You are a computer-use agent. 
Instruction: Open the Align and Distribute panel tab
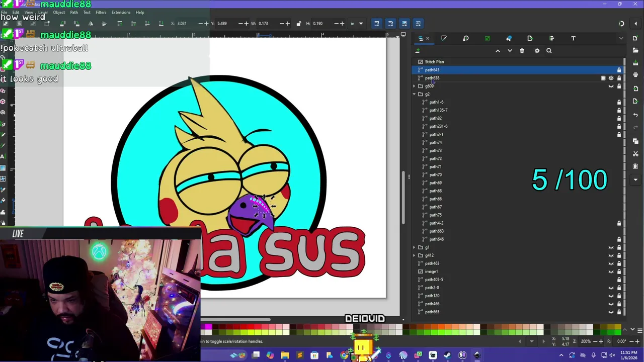tap(551, 38)
